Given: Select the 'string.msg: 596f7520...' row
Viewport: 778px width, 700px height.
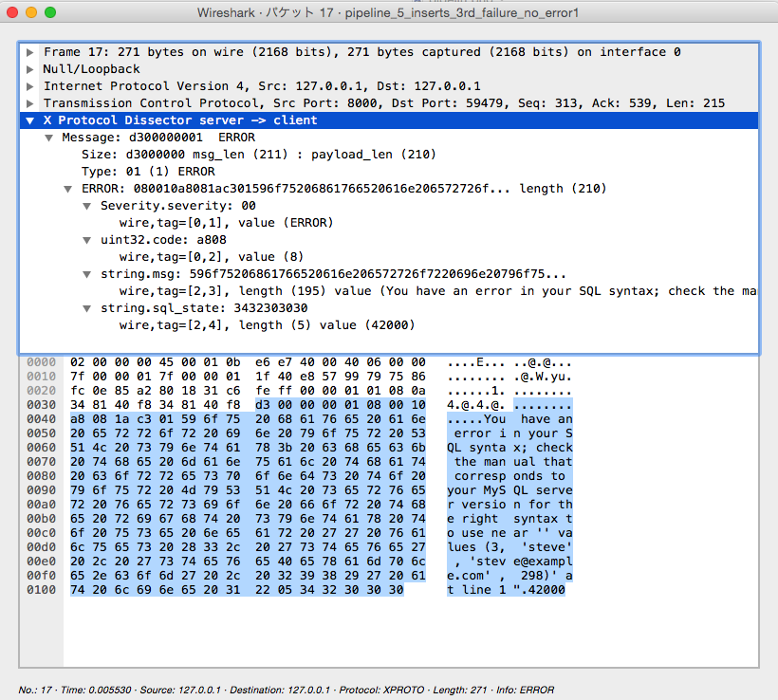Looking at the screenshot, I should [389, 274].
